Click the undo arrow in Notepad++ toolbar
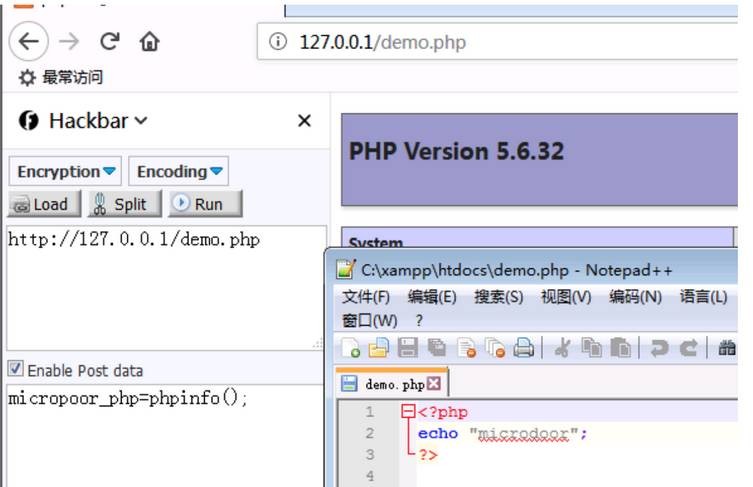753x487 pixels. [x=659, y=348]
